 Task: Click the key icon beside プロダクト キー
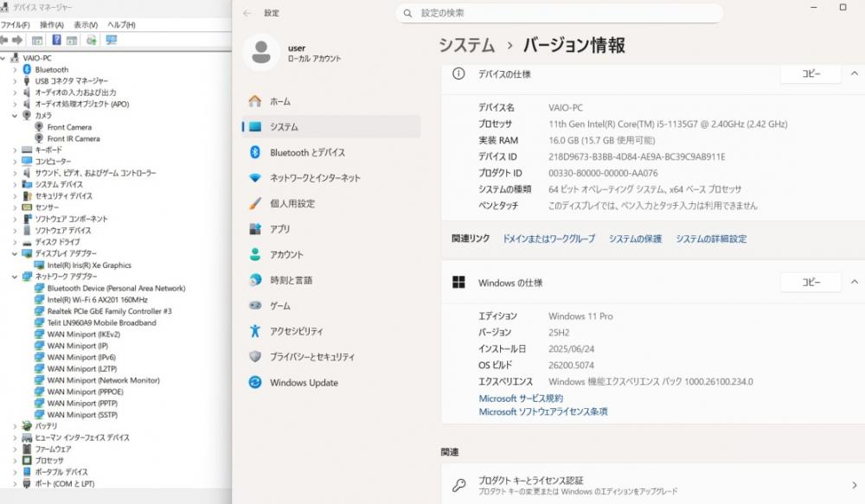(459, 485)
